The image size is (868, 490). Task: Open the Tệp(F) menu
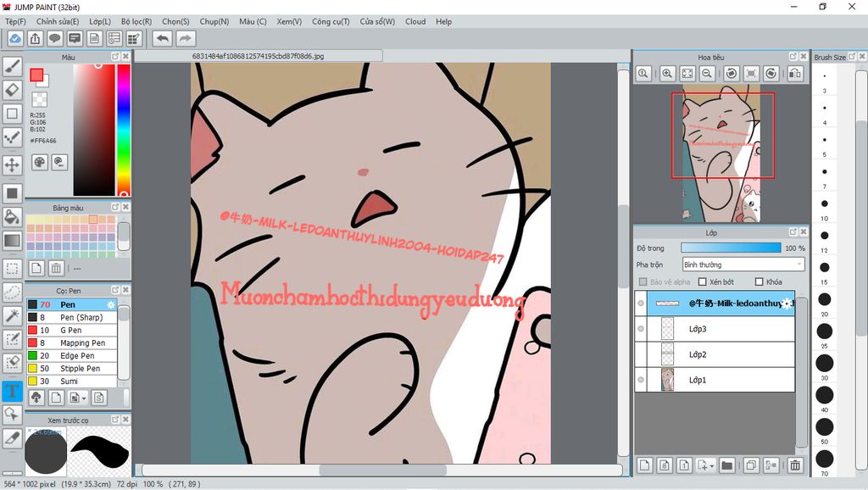click(x=15, y=21)
